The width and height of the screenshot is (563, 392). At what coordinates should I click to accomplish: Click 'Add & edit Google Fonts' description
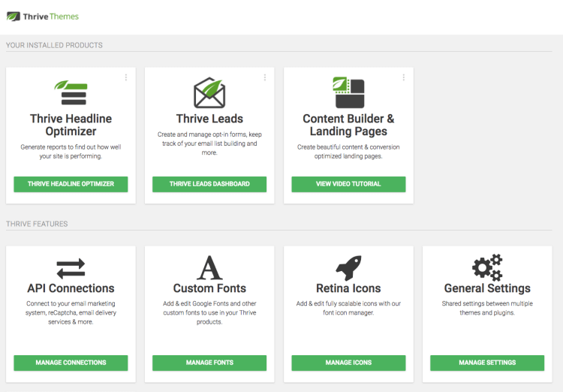(209, 312)
